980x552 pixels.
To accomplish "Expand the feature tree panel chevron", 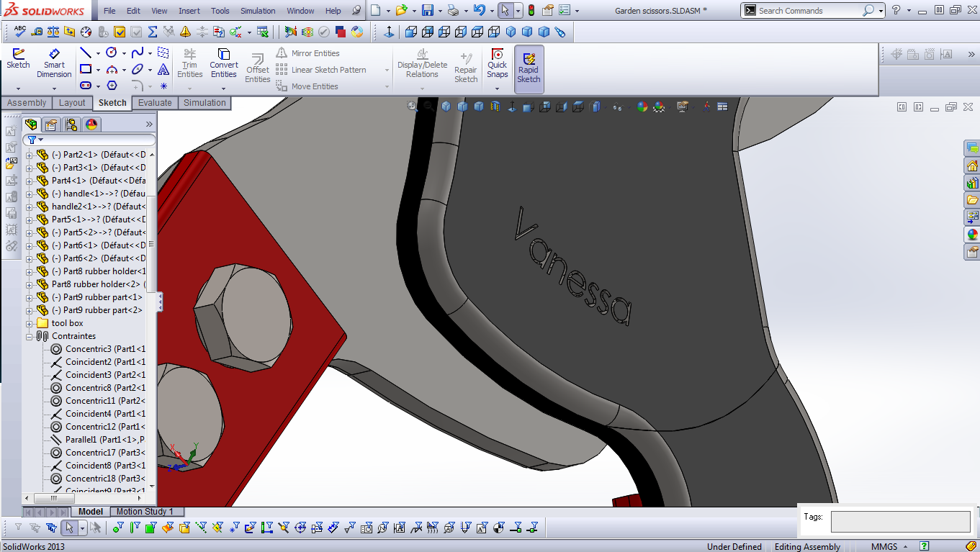I will pos(150,125).
